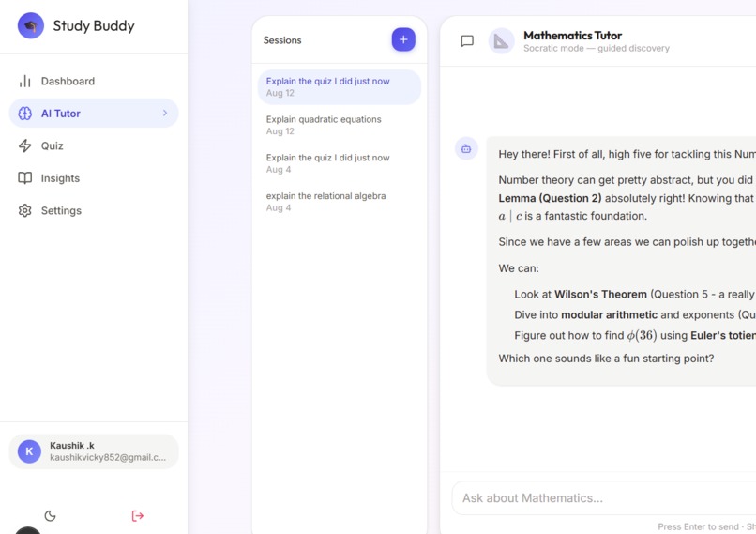
Task: Start a new session with plus button
Action: [x=403, y=39]
